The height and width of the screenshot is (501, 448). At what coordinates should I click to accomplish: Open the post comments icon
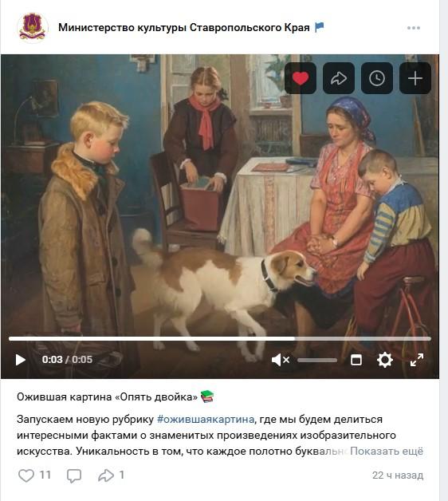tap(74, 475)
